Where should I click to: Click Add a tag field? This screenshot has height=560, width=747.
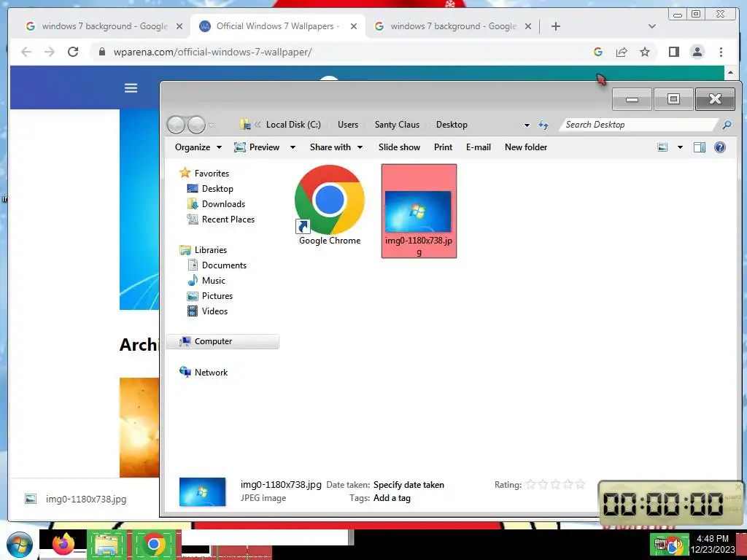[392, 498]
